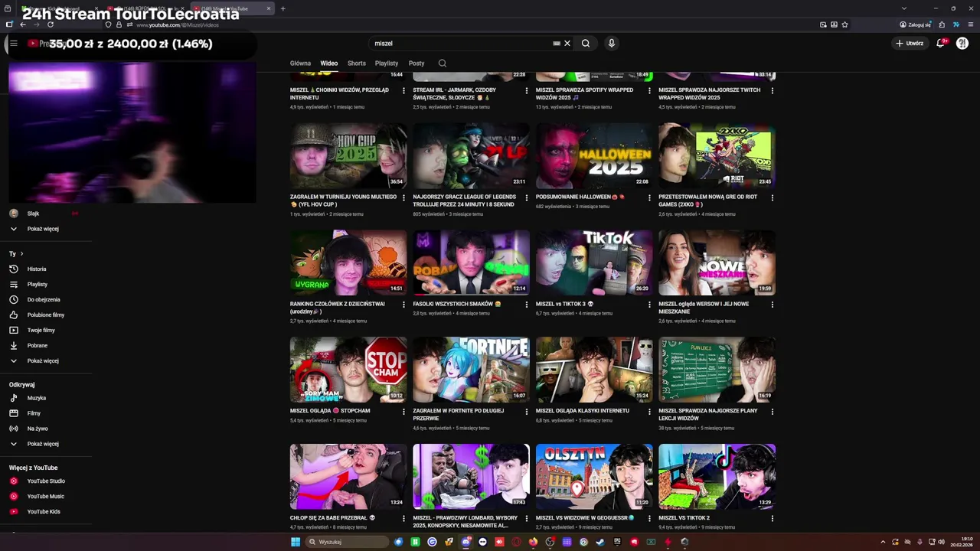
Task: Switch to the Shorts channel tab
Action: coord(356,64)
